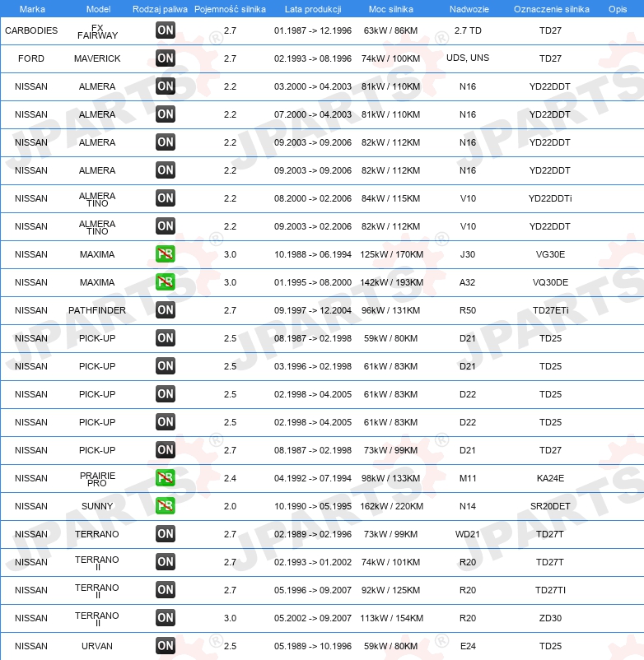644x660 pixels.
Task: Click the TD27ETi engine code
Action: point(550,310)
